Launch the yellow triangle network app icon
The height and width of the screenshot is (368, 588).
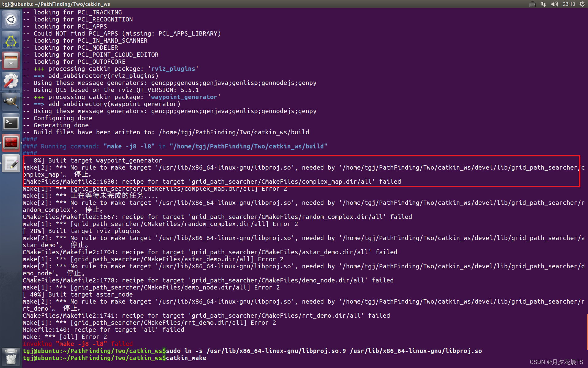coord(11,40)
